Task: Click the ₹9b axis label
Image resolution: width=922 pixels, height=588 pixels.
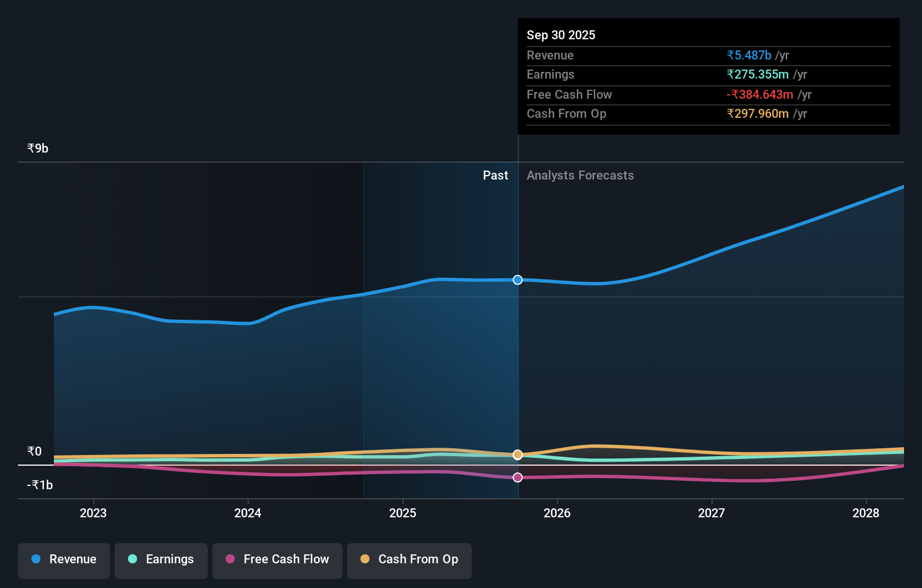Action: pos(37,148)
